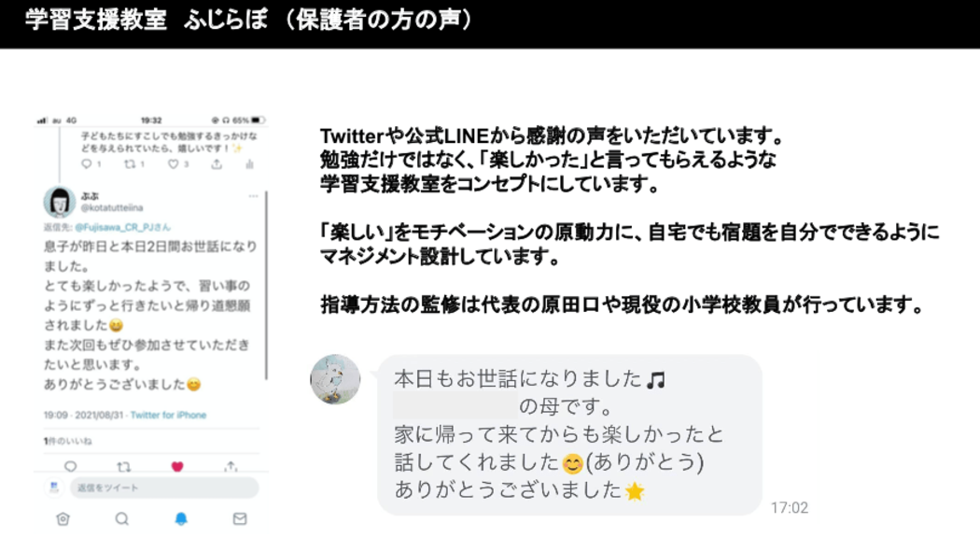Screen dimensions: 980x551
Task: Like the upper parent tweet heart
Action: (173, 163)
